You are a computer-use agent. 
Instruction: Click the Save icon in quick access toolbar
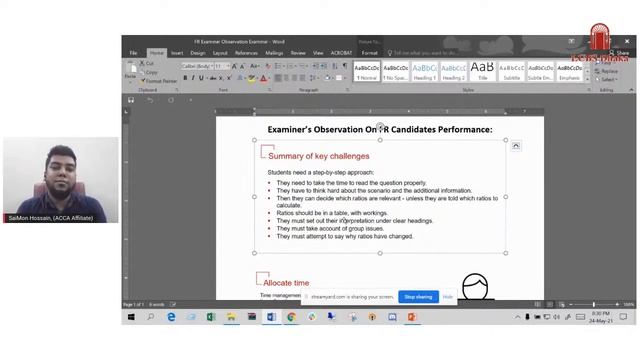[131, 100]
